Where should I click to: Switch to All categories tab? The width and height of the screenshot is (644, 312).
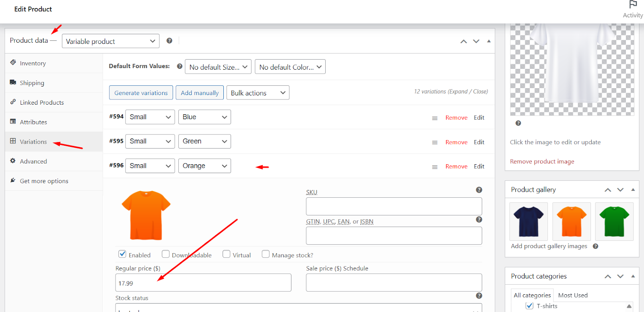[x=532, y=295]
